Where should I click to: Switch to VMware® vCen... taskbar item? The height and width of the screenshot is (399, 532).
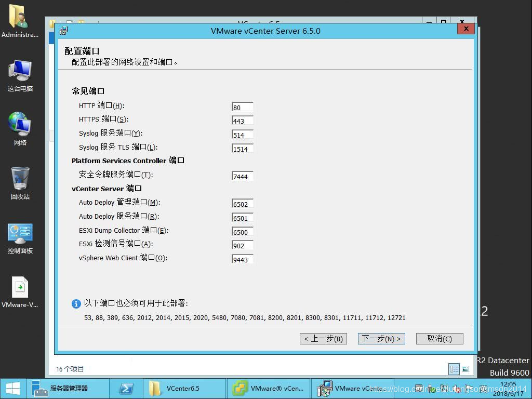point(268,389)
